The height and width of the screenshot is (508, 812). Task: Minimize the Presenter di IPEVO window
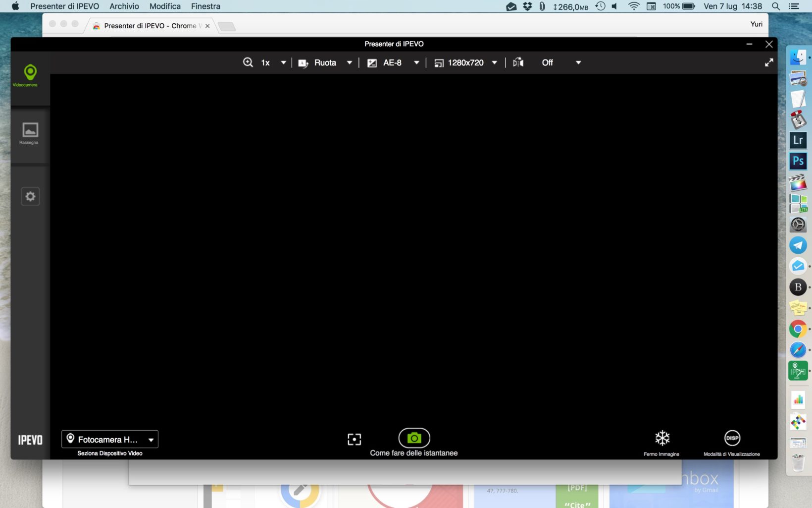tap(750, 44)
